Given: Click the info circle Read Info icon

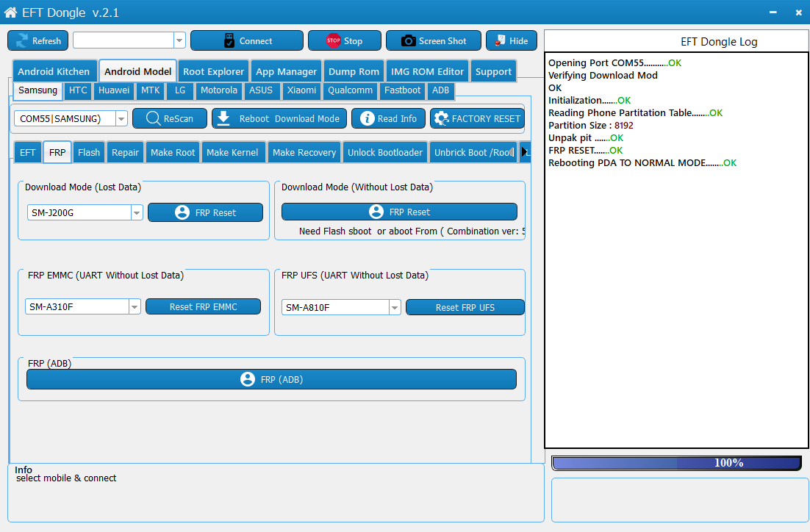Looking at the screenshot, I should (368, 118).
